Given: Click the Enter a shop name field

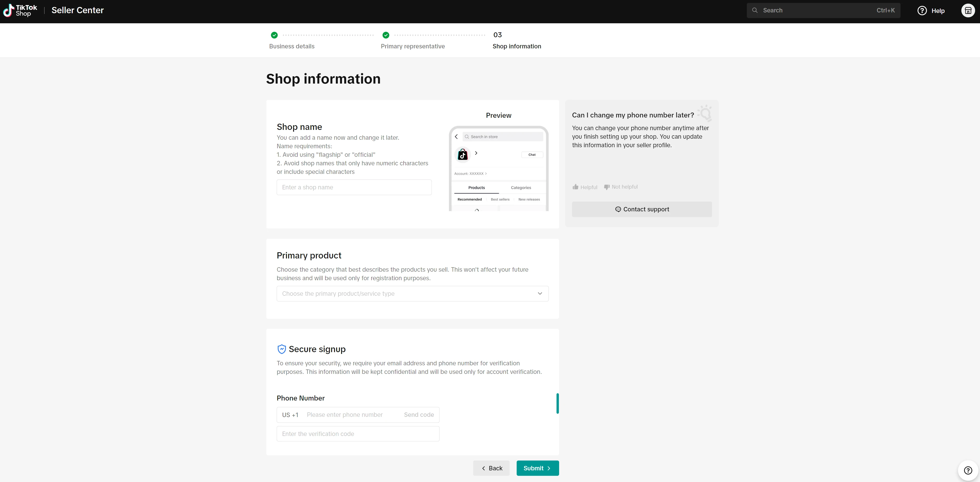Looking at the screenshot, I should [x=354, y=187].
